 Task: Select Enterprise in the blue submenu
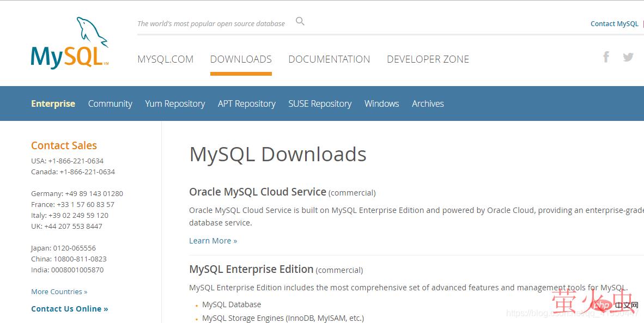(53, 103)
